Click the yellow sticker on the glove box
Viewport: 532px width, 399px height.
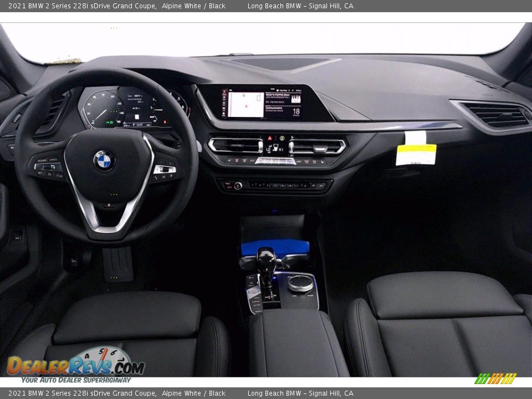[x=416, y=155]
